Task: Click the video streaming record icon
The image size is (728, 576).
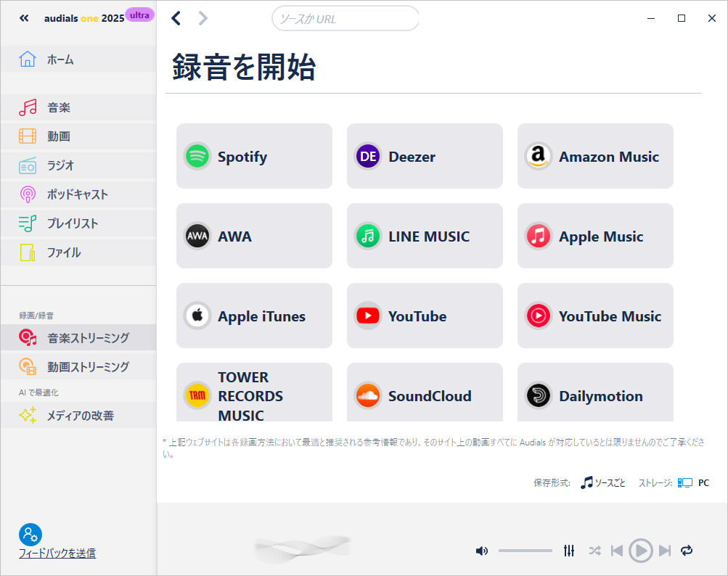Action: coord(28,366)
